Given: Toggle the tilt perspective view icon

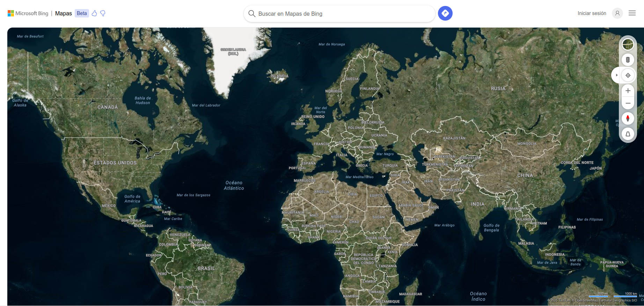Looking at the screenshot, I should point(628,134).
